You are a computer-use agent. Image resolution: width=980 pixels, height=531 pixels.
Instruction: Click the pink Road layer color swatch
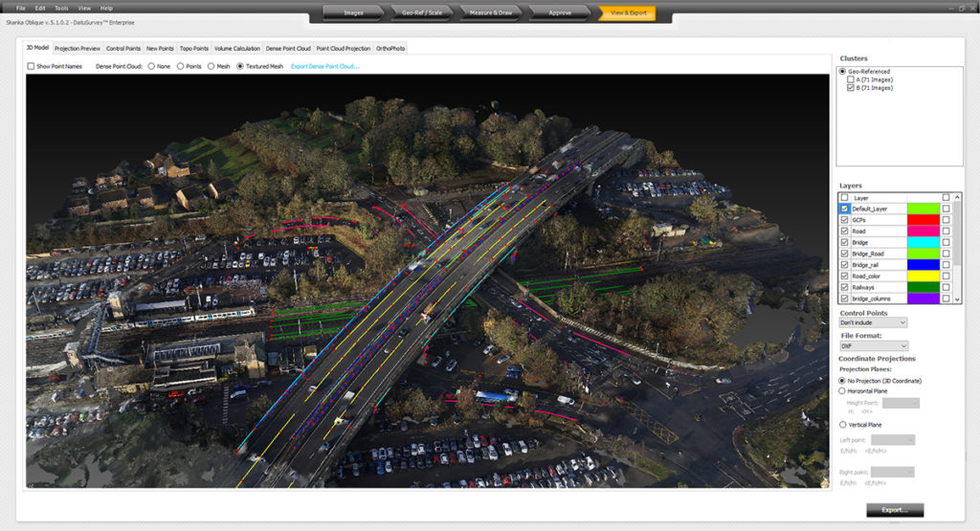coord(924,232)
